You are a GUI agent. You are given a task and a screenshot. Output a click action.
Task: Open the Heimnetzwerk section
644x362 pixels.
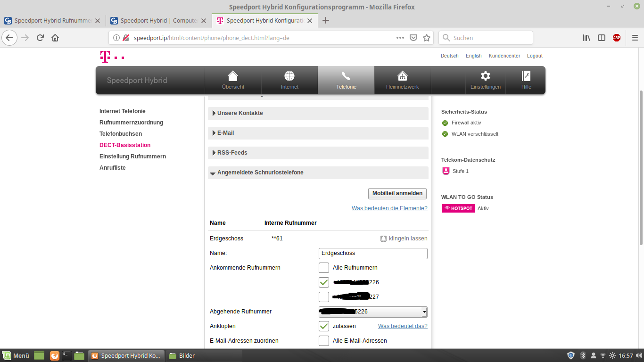(x=403, y=80)
